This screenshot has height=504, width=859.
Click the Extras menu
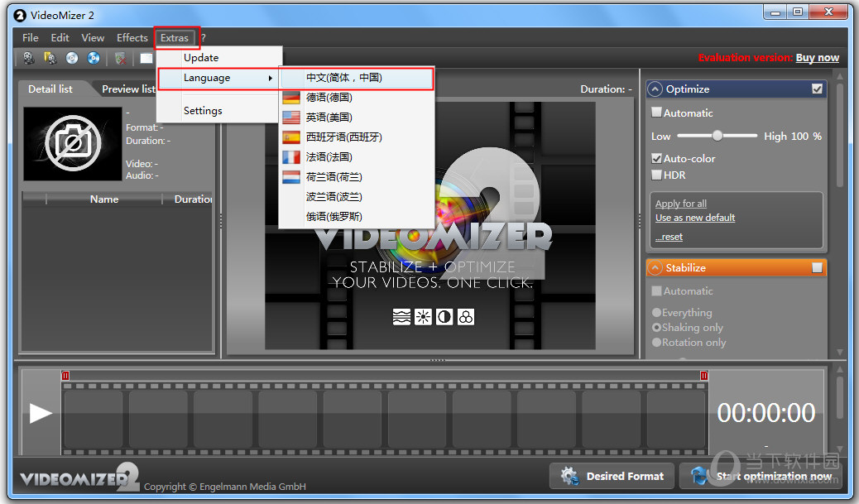click(x=175, y=38)
